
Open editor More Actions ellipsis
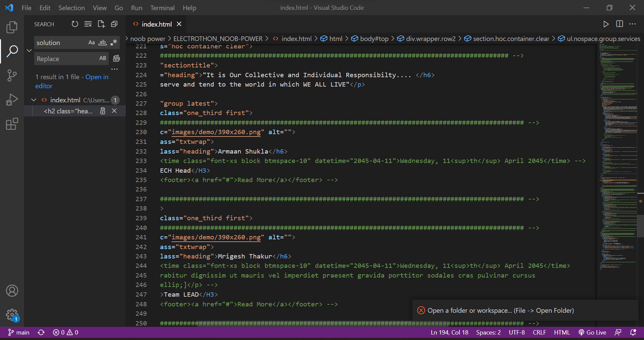coord(632,24)
